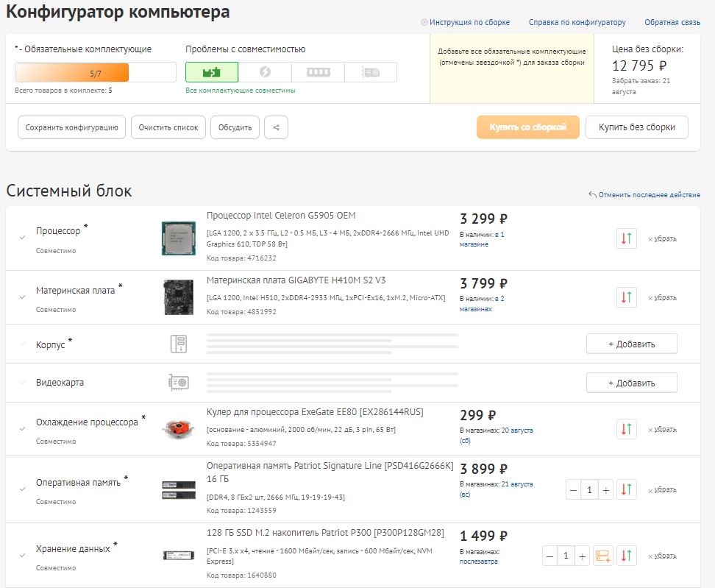Click the motherboard compatibility icon

tap(212, 72)
